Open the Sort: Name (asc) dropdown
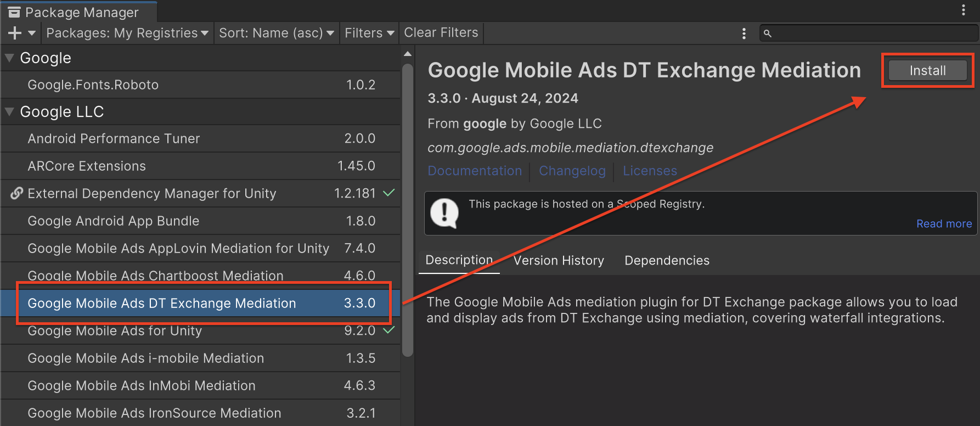This screenshot has width=980, height=426. coord(276,33)
